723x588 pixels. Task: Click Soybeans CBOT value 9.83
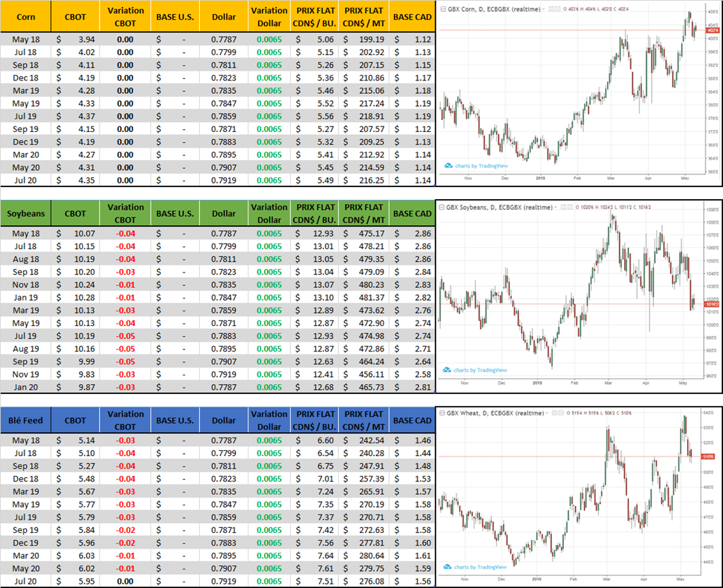click(x=86, y=374)
